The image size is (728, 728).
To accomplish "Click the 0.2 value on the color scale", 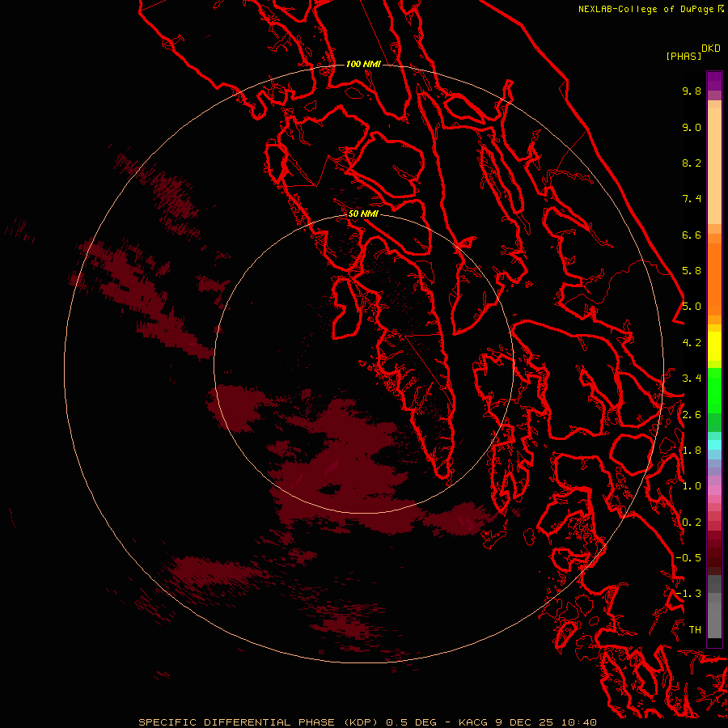I will click(x=692, y=523).
